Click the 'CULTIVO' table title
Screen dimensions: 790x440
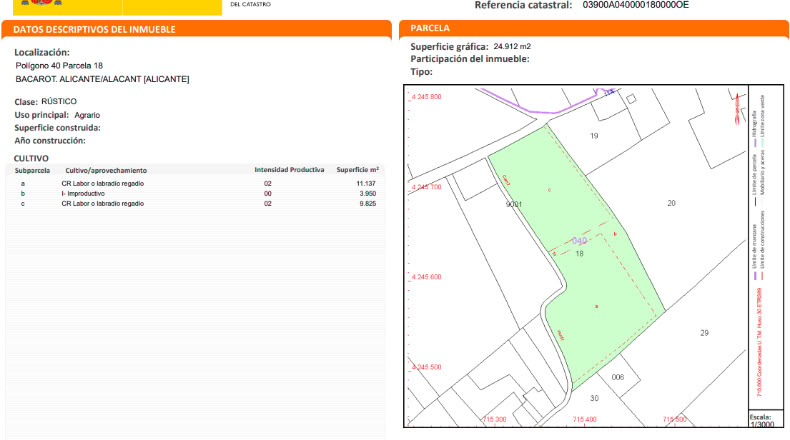pyautogui.click(x=31, y=158)
